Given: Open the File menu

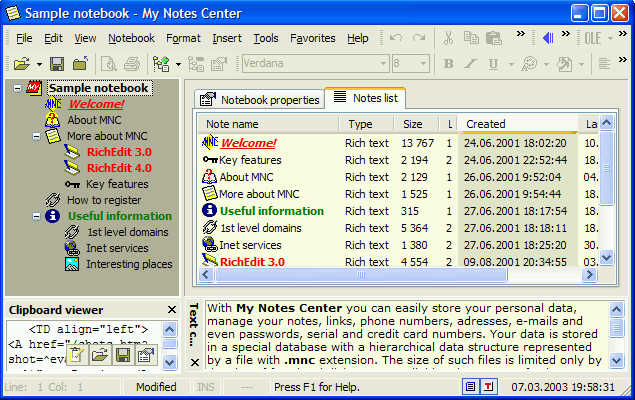Looking at the screenshot, I should (x=24, y=38).
